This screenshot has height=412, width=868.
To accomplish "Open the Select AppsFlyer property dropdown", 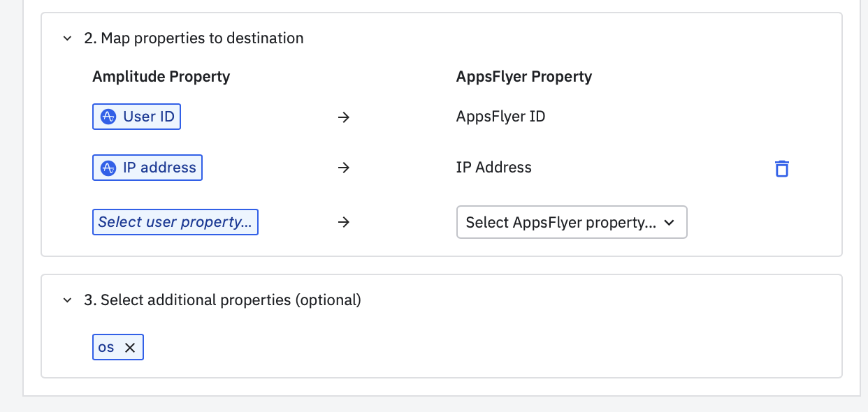I will [571, 222].
